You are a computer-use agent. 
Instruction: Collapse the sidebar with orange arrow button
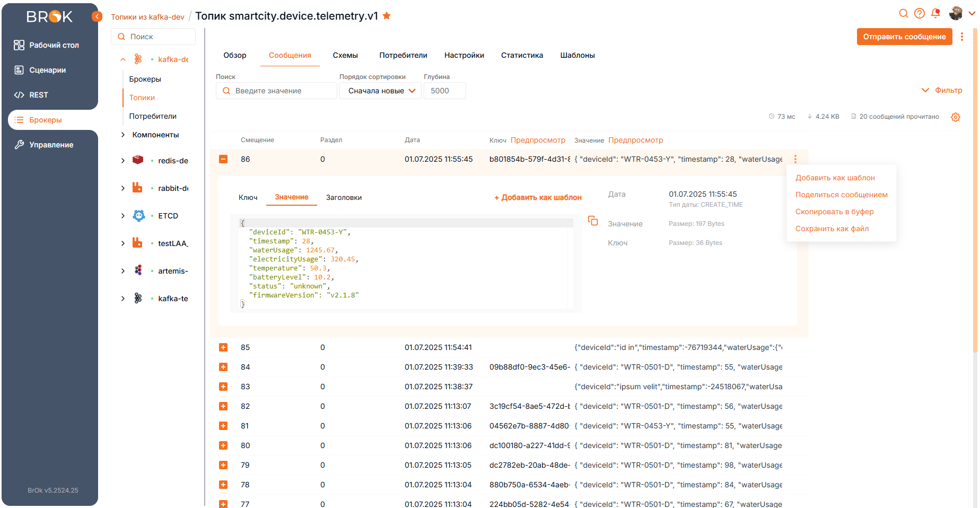(97, 16)
